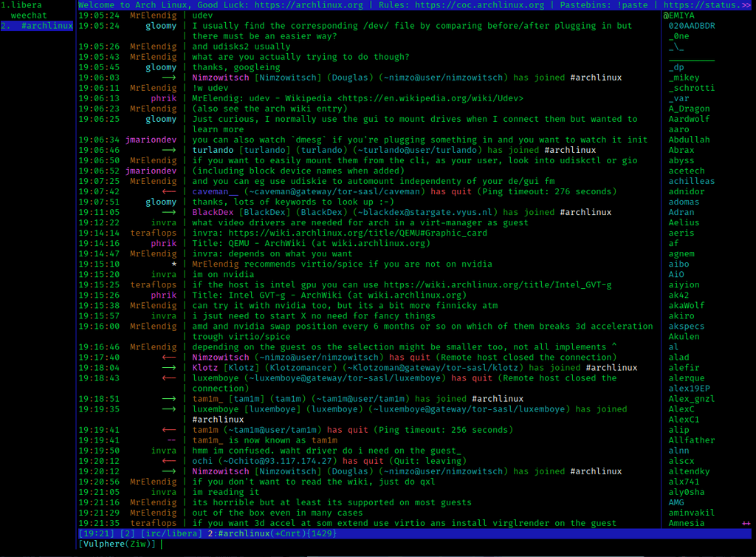Click the "--" network message indicator near tam1m_
756x557 pixels.
172,440
